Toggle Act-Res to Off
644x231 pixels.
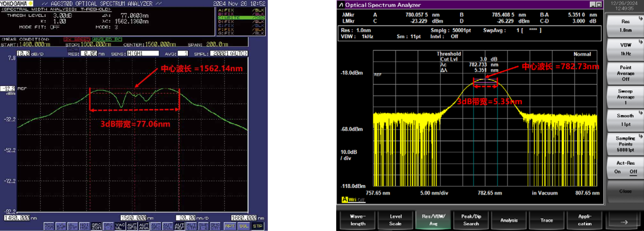pos(633,172)
